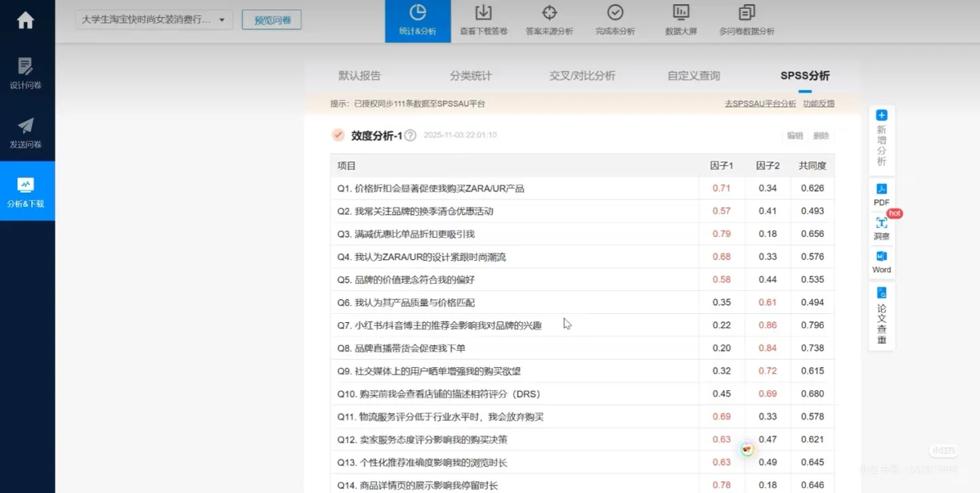This screenshot has width=980, height=493.
Task: Open the 去SPSSAU平台分析 link
Action: point(759,104)
